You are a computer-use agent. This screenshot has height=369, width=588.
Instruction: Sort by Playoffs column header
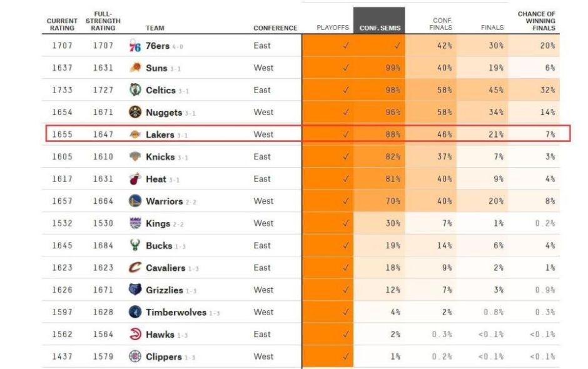pyautogui.click(x=333, y=28)
